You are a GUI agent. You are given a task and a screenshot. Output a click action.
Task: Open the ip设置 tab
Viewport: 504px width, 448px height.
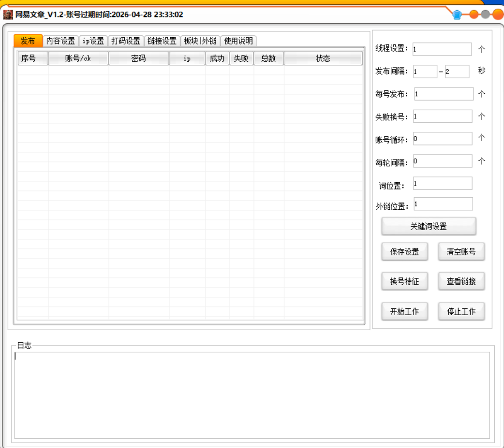pyautogui.click(x=93, y=41)
